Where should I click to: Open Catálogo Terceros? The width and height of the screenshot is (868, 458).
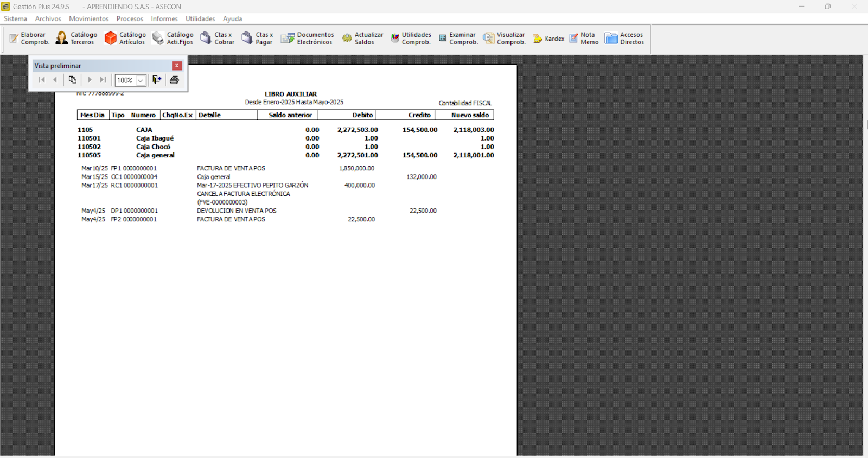(x=76, y=39)
